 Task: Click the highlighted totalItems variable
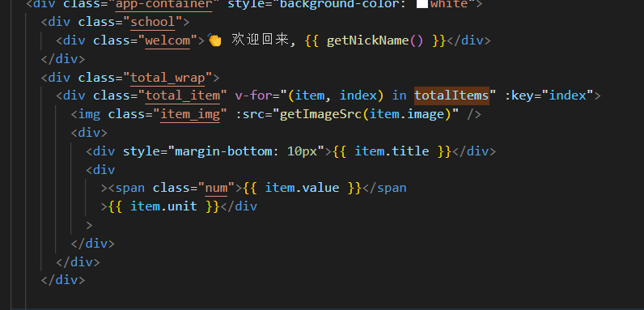451,96
